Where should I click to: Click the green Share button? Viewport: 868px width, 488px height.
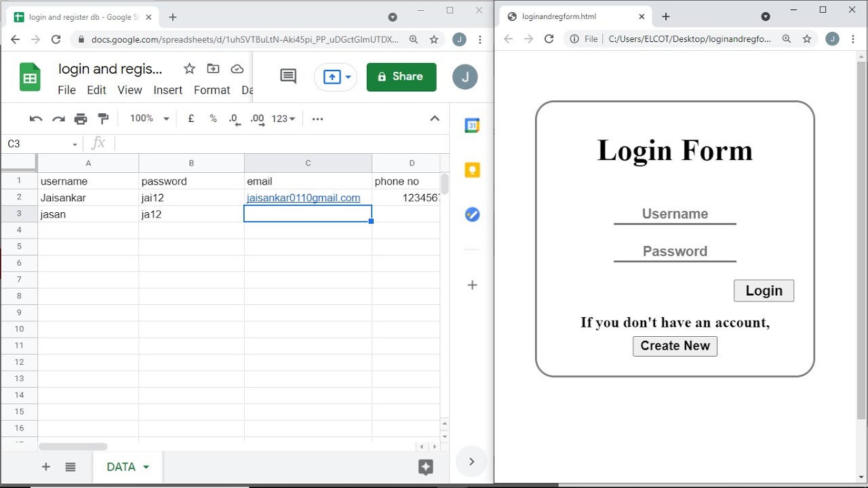tap(401, 77)
